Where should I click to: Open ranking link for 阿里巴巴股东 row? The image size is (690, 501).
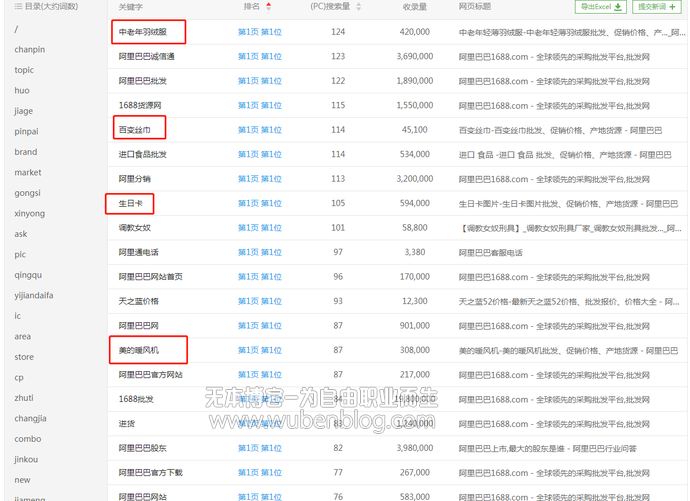pyautogui.click(x=260, y=448)
